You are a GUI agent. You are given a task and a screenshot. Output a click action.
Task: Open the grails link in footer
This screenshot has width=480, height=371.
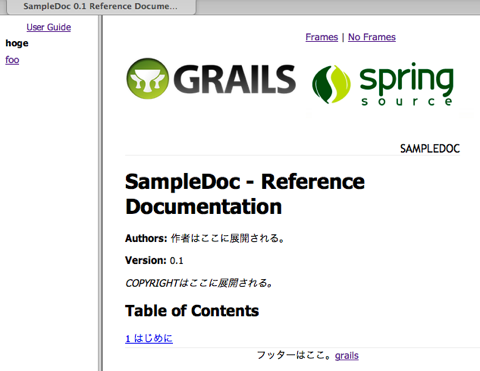[x=347, y=356]
